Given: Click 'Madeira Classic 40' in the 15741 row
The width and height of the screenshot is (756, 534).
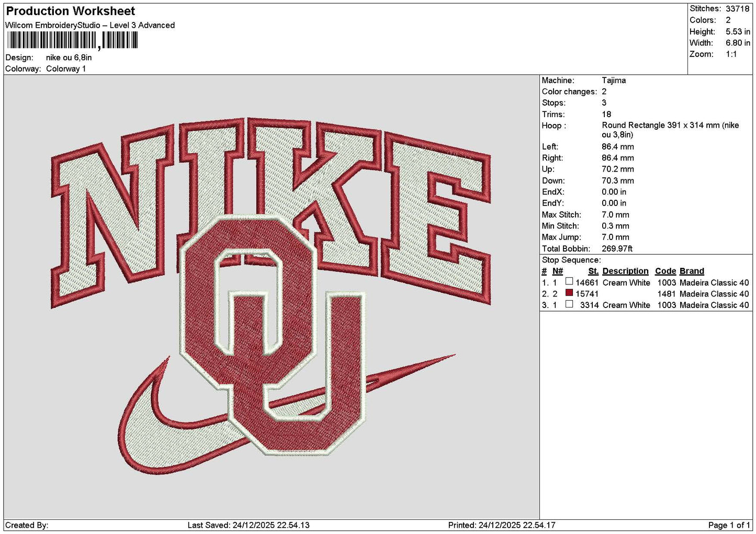Looking at the screenshot, I should point(714,294).
